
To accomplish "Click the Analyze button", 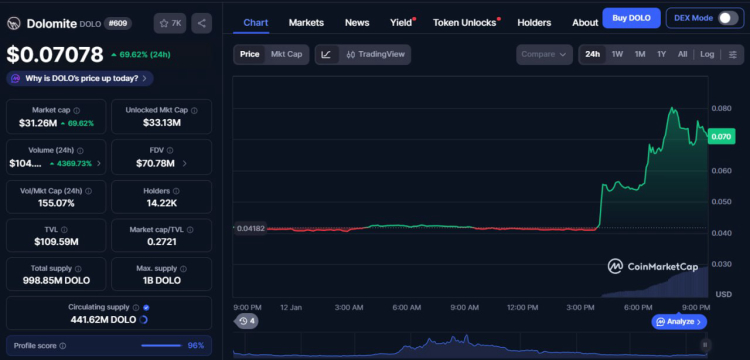I will (679, 322).
